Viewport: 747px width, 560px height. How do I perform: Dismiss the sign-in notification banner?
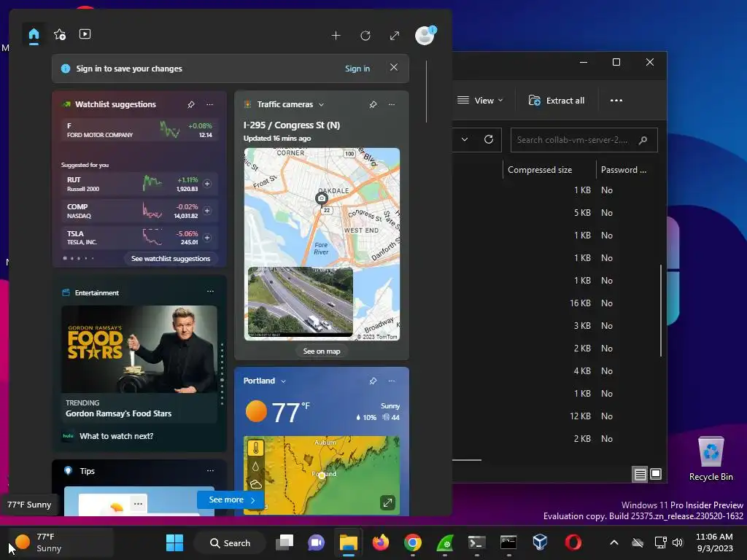coord(393,68)
